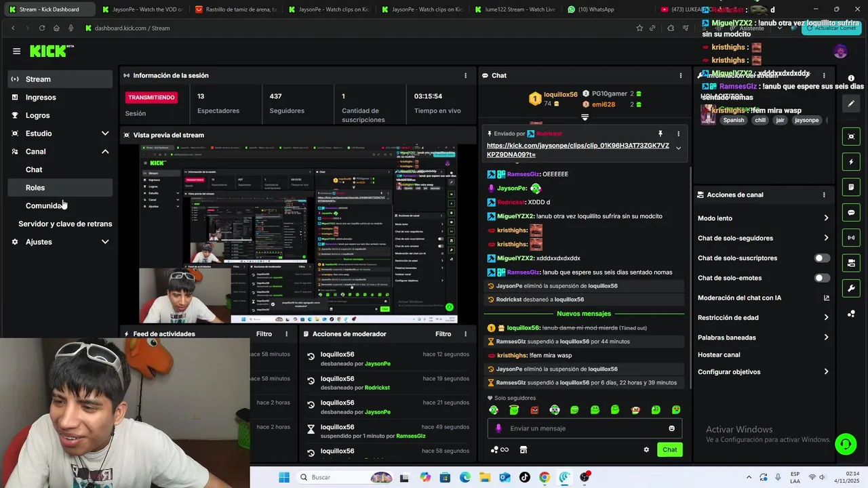Click the pencil edit icon in right sidebar

point(851,104)
